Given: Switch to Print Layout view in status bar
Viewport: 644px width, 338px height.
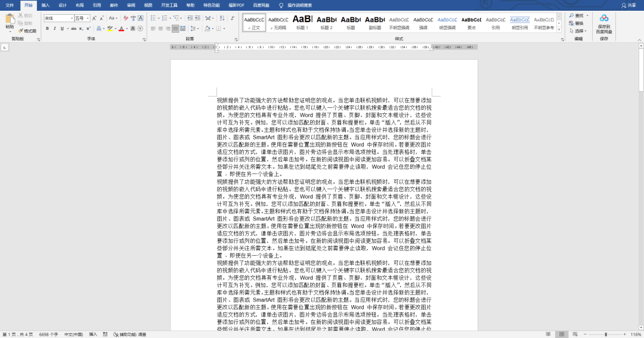Looking at the screenshot, I should [562, 334].
